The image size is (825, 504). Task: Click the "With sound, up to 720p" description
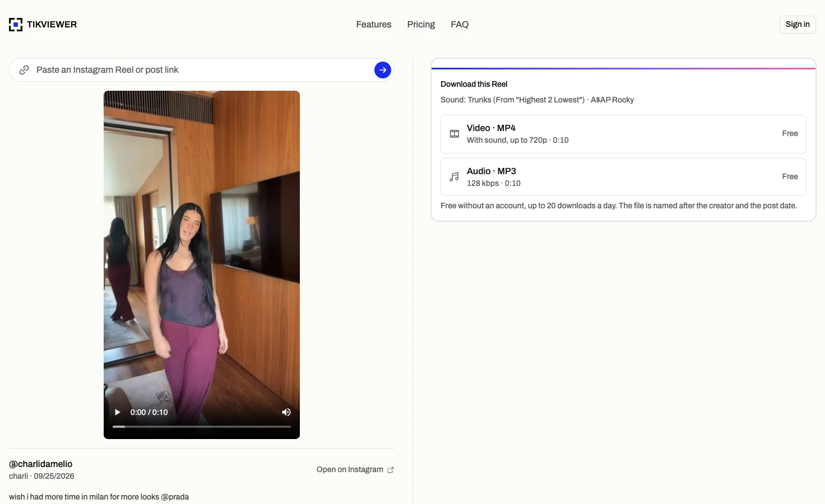pos(518,141)
